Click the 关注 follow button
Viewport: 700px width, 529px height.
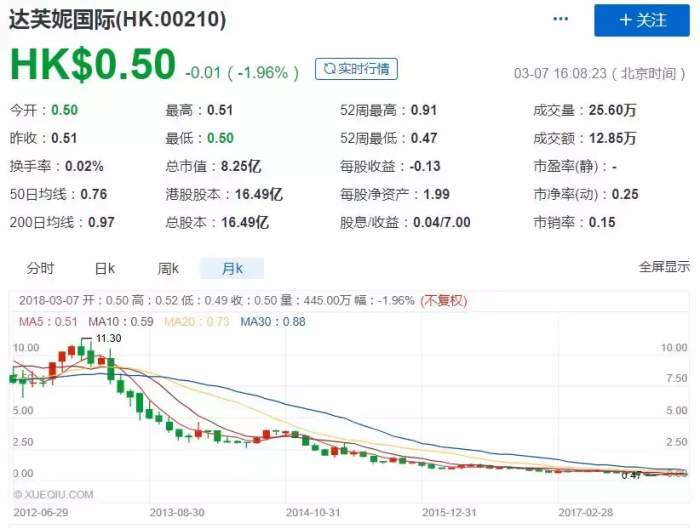[x=642, y=21]
